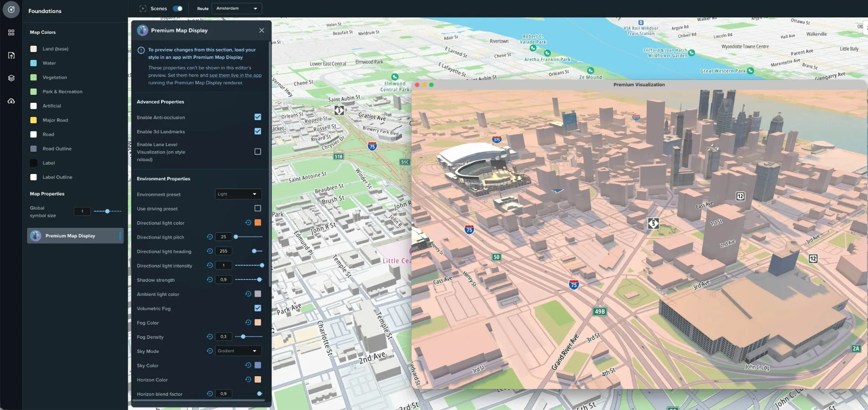Reset the Fog Color

coord(248,322)
